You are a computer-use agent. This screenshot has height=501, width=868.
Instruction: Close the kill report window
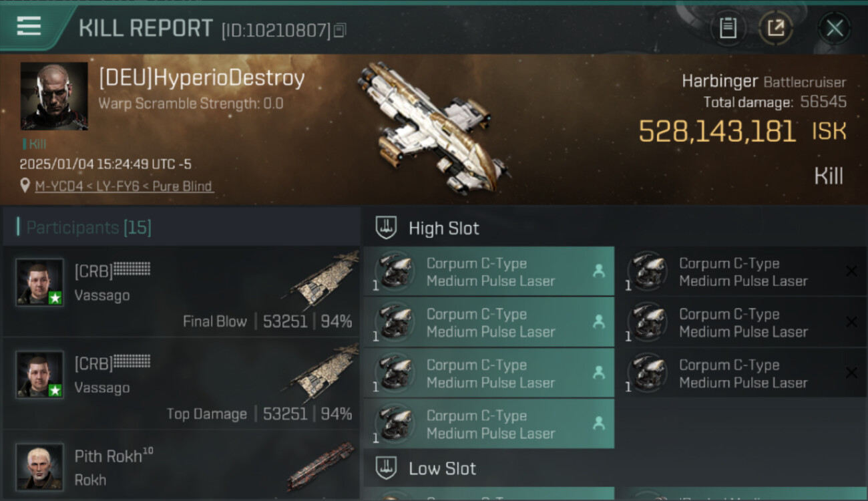coord(835,28)
